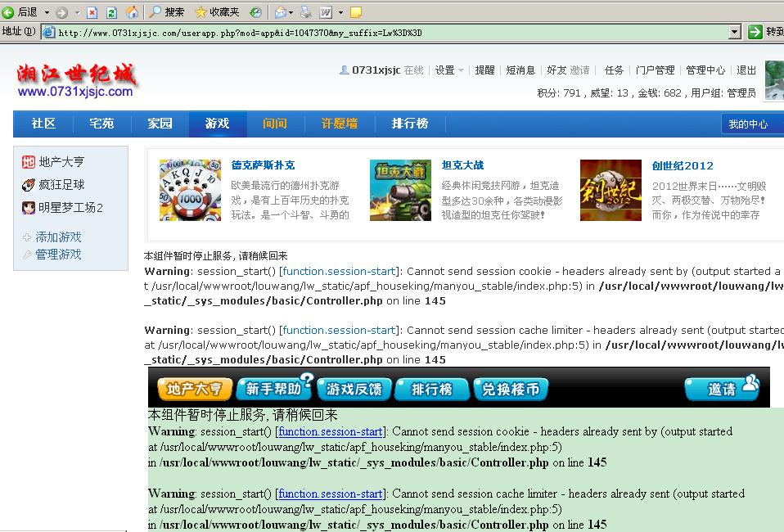Open the address bar dropdown arrow
Image resolution: width=784 pixels, height=532 pixels.
pyautogui.click(x=735, y=33)
